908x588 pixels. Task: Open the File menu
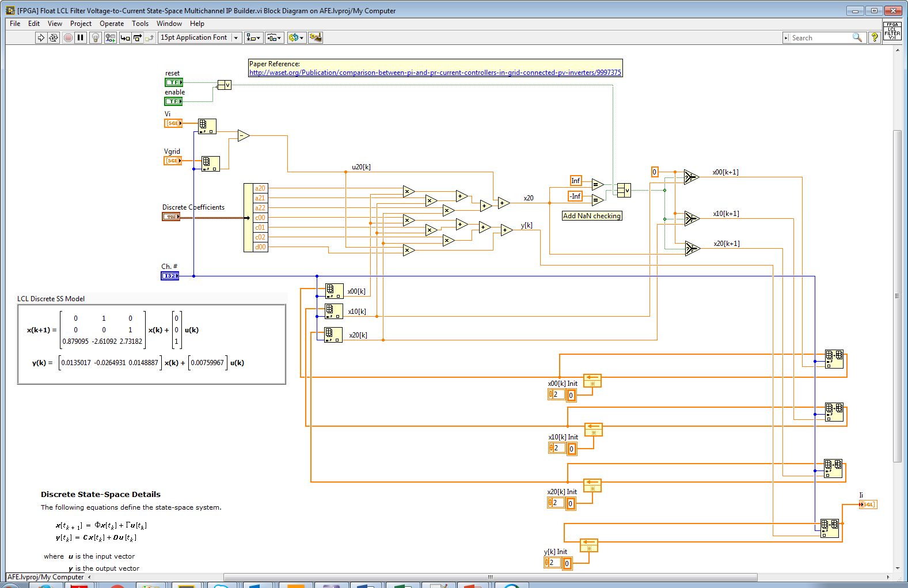pyautogui.click(x=15, y=24)
